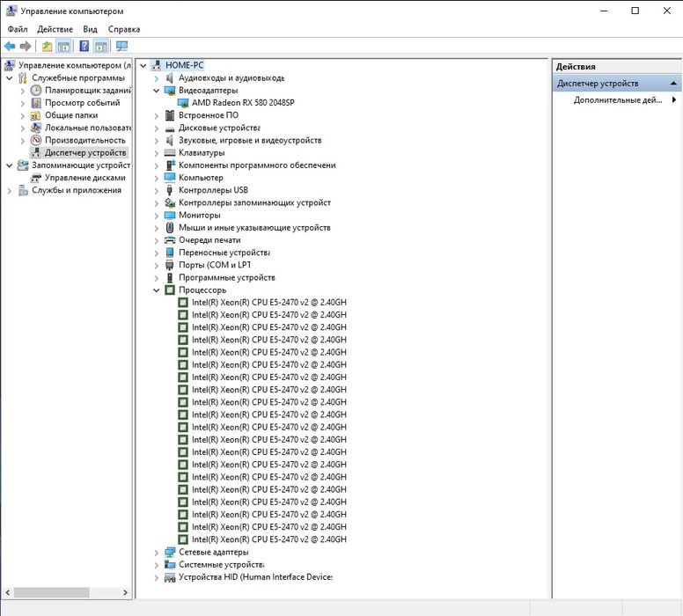The width and height of the screenshot is (683, 616).
Task: Click the Процессоры chip icon
Action: click(x=170, y=290)
